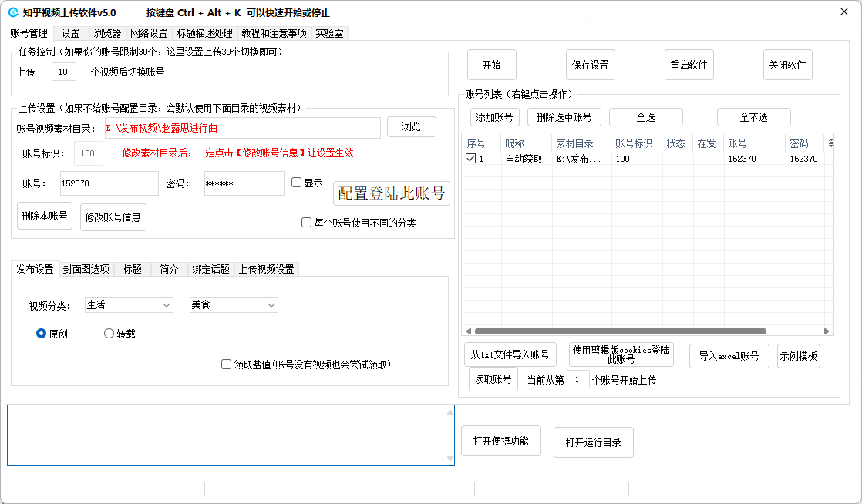Click the app logo icon in title bar
Screen dimensions: 862x504
tap(12, 12)
